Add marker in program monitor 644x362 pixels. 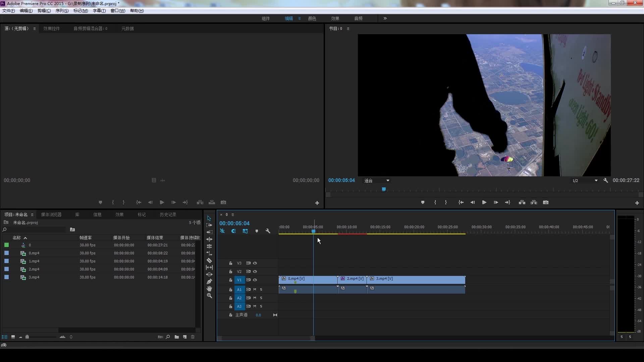click(x=423, y=202)
